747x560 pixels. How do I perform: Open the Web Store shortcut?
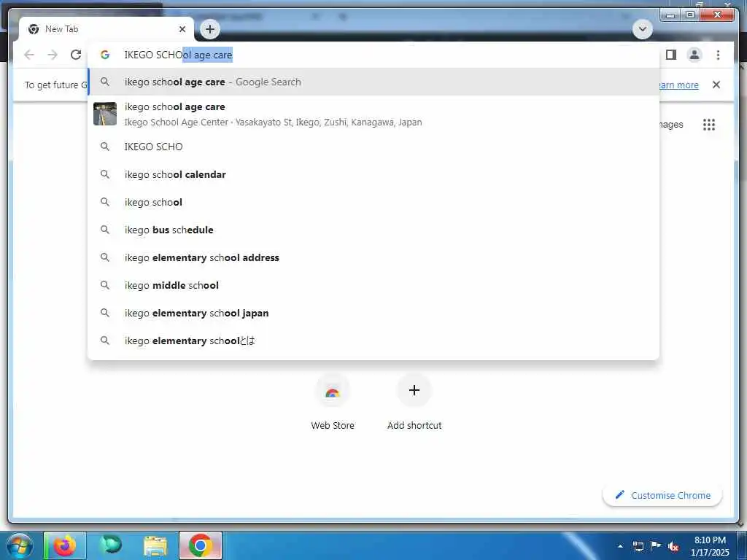pyautogui.click(x=333, y=402)
